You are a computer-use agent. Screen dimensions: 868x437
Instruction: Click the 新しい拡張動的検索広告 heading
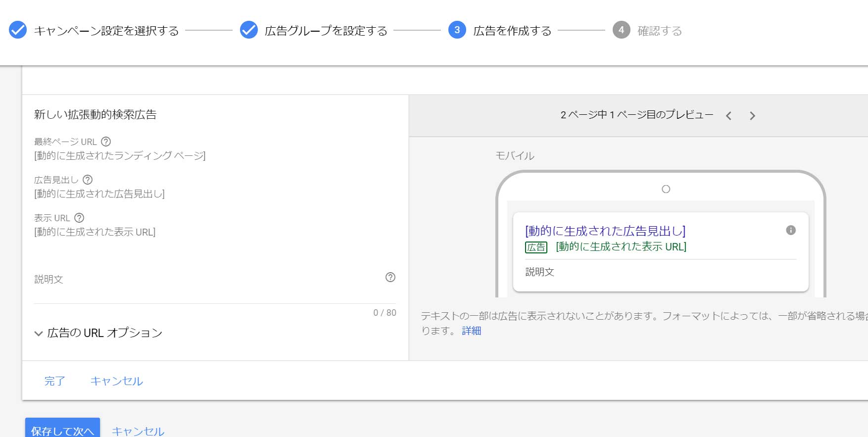pos(95,115)
